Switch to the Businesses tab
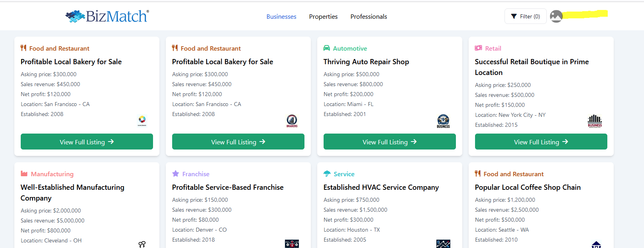644x248 pixels. pos(281,17)
